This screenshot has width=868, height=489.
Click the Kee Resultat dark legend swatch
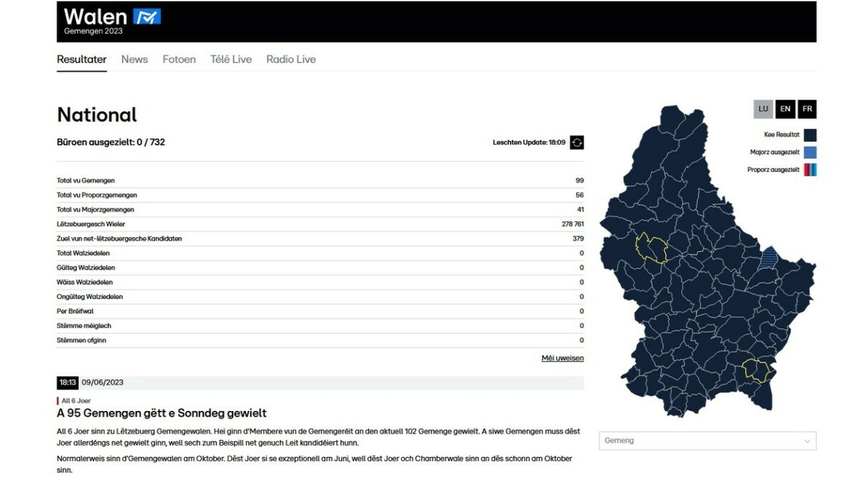810,135
